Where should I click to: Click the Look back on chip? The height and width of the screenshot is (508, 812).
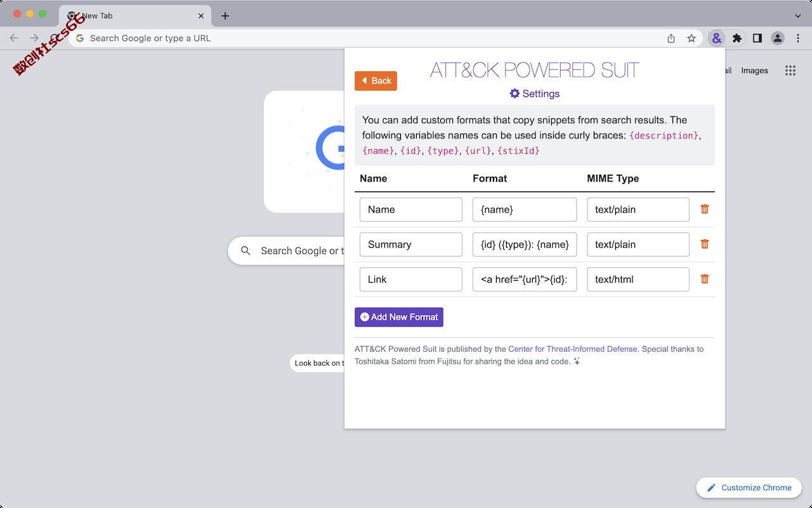coord(317,363)
